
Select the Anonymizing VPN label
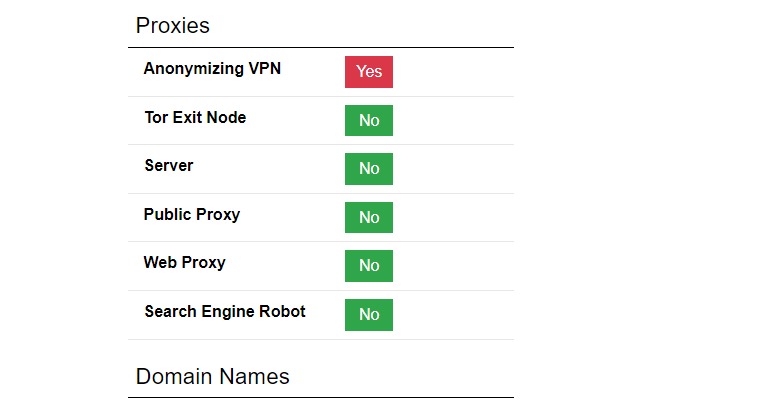tap(212, 68)
